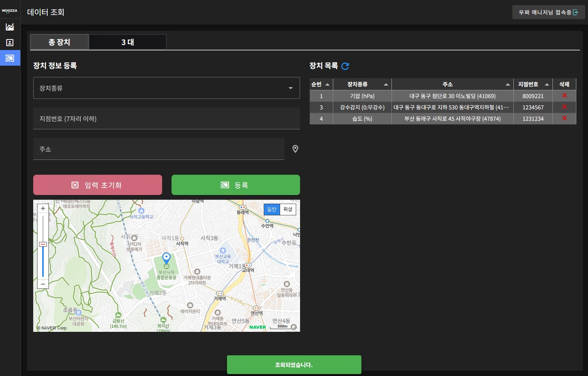This screenshot has width=588, height=376.
Task: Click the 삭제 column header
Action: click(x=564, y=84)
